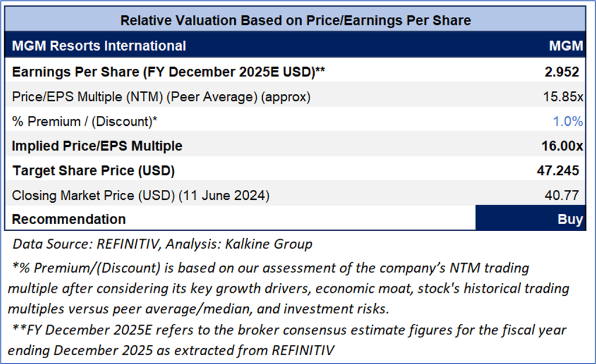
Task: Click the 'MGM' ticker header cell
Action: point(566,45)
